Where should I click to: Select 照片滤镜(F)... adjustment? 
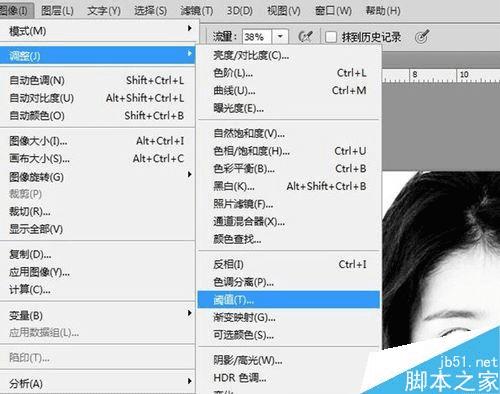(289, 204)
